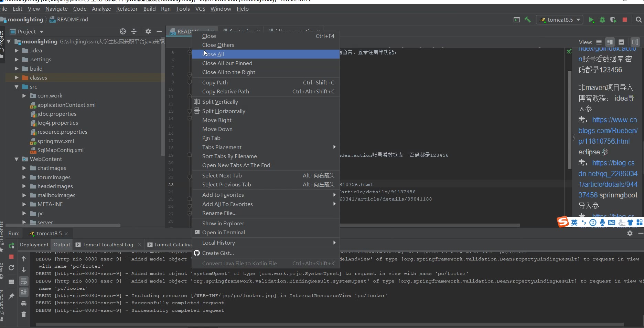Choose Close All from the context menu
This screenshot has height=328, width=644.
[213, 54]
